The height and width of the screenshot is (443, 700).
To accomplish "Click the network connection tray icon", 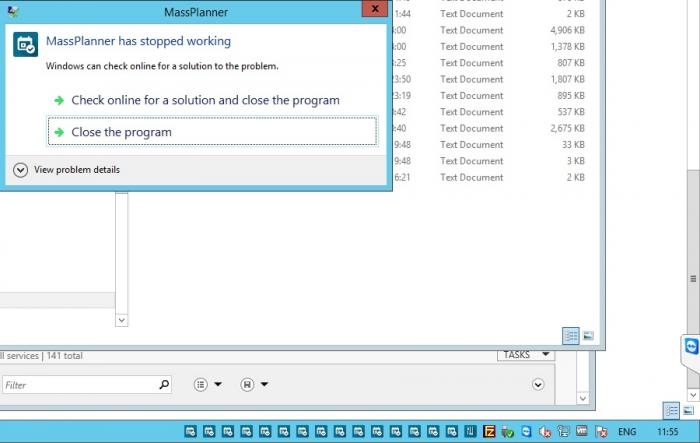I will [563, 431].
